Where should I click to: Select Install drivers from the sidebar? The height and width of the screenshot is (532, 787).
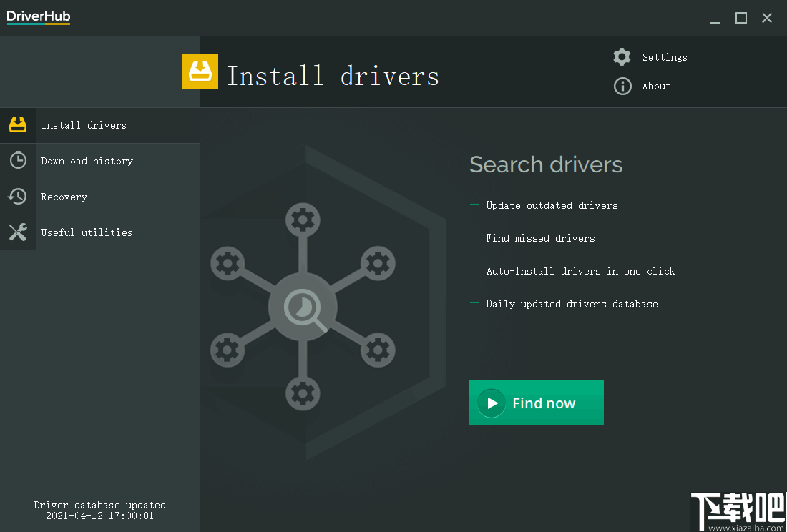(x=84, y=124)
